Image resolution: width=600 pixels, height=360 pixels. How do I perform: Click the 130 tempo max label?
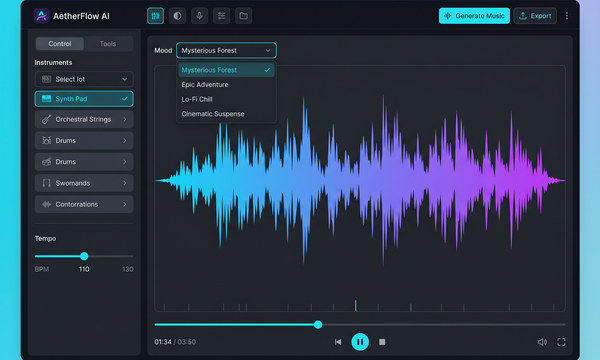point(128,269)
